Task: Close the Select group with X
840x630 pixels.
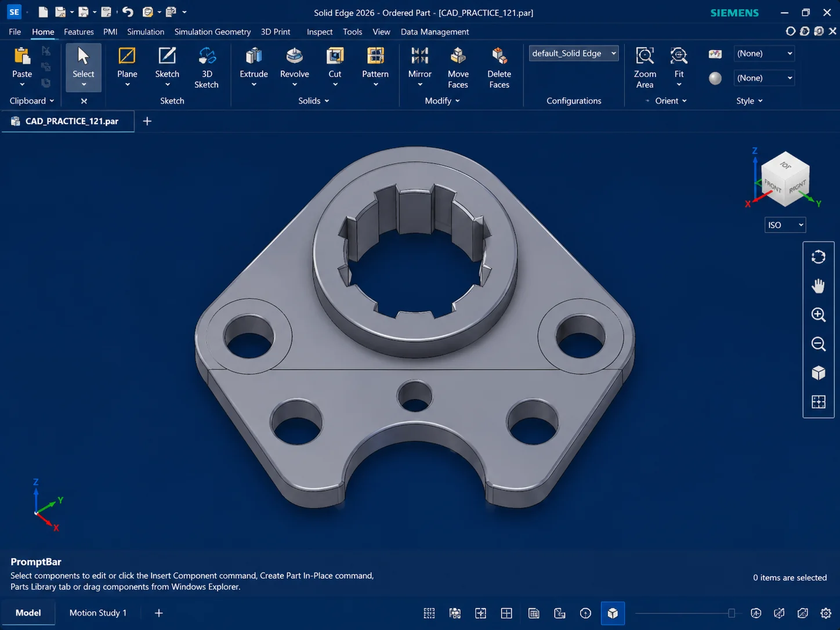Action: (x=84, y=101)
